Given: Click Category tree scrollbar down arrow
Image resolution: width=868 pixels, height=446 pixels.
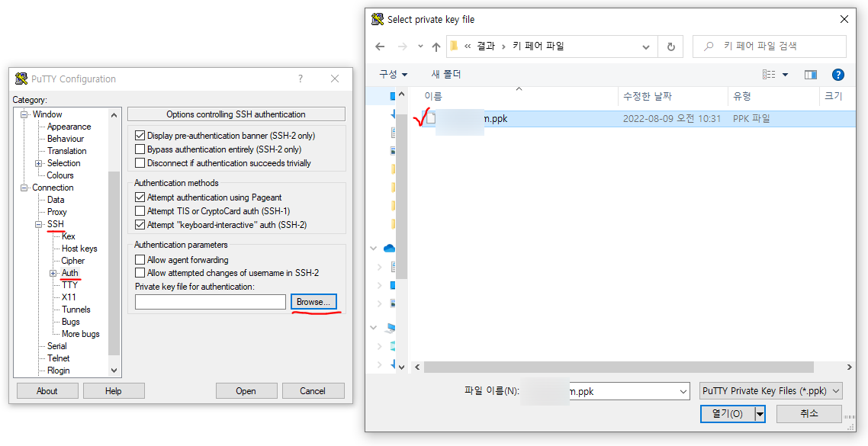Looking at the screenshot, I should [x=114, y=371].
